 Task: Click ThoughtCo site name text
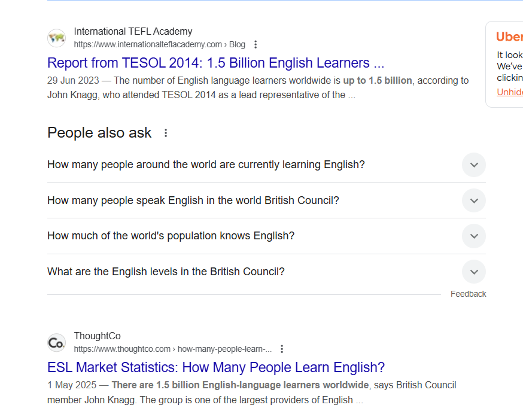(98, 336)
